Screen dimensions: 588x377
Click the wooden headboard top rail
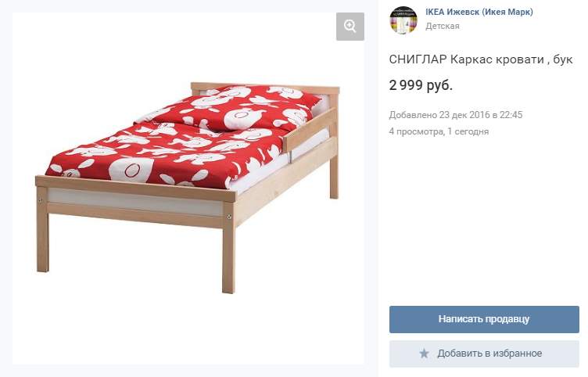click(266, 88)
